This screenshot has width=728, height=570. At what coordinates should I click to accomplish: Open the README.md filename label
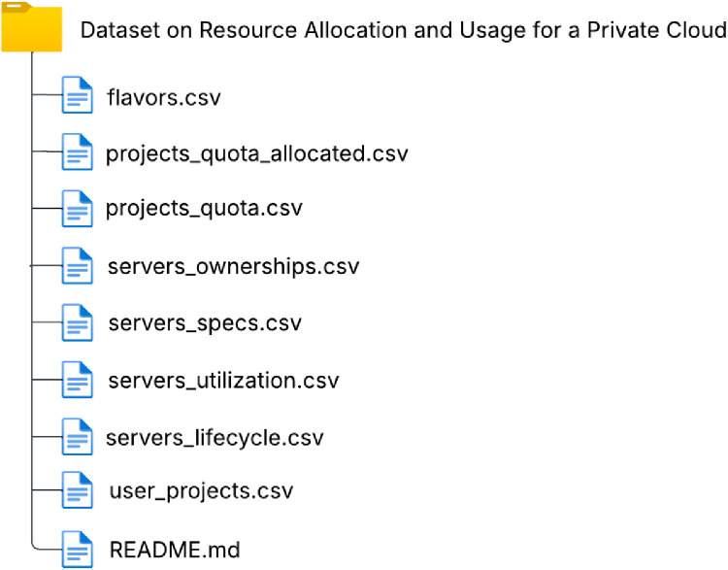tap(175, 550)
